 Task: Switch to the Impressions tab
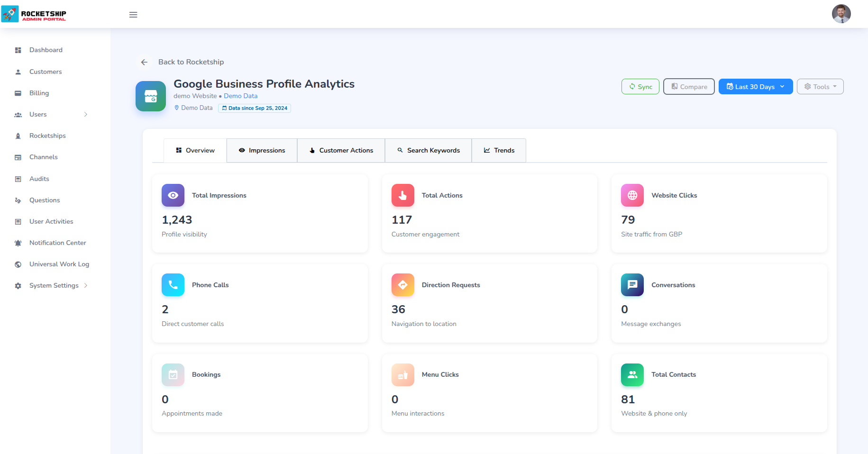click(x=262, y=151)
